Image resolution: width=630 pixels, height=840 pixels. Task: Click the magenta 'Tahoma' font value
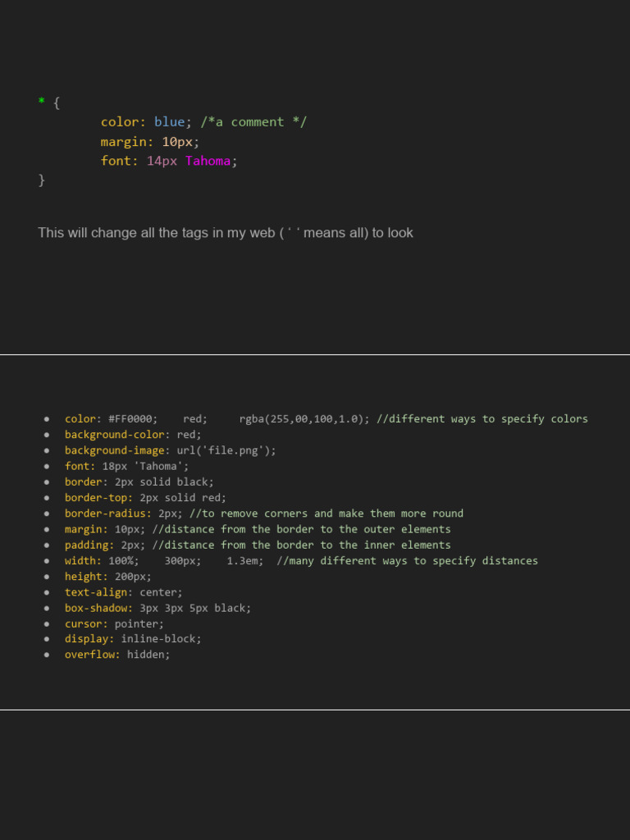point(208,161)
